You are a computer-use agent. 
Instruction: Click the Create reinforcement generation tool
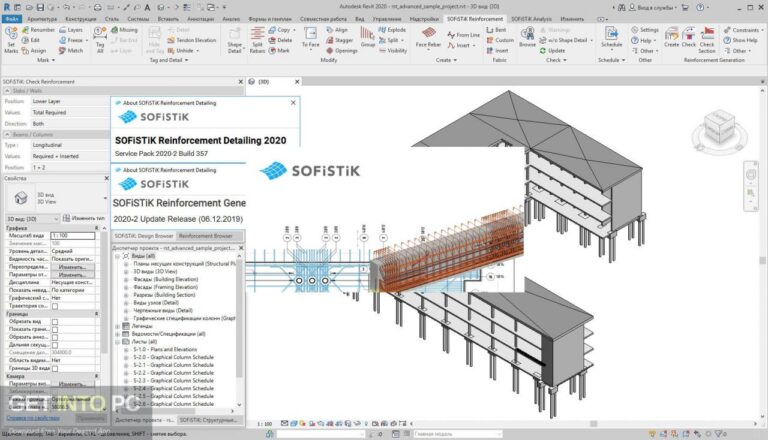tap(672, 37)
